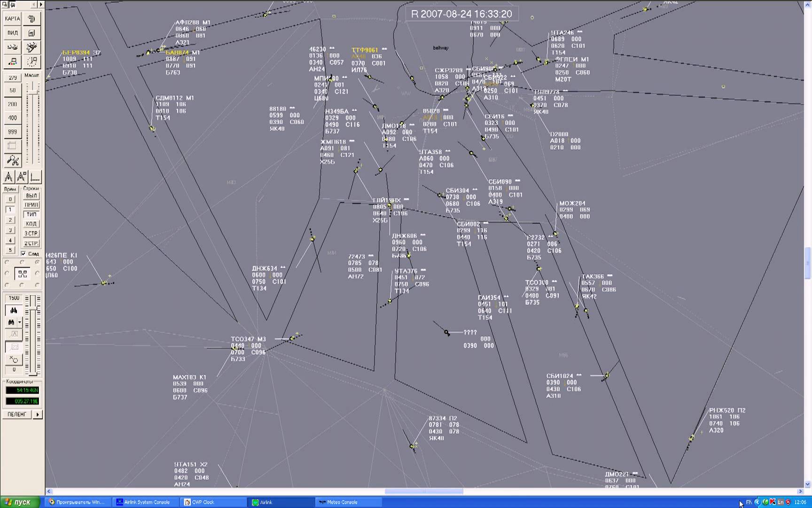Toggle the ВЫЛ label line button
Image resolution: width=812 pixels, height=508 pixels.
[x=31, y=196]
